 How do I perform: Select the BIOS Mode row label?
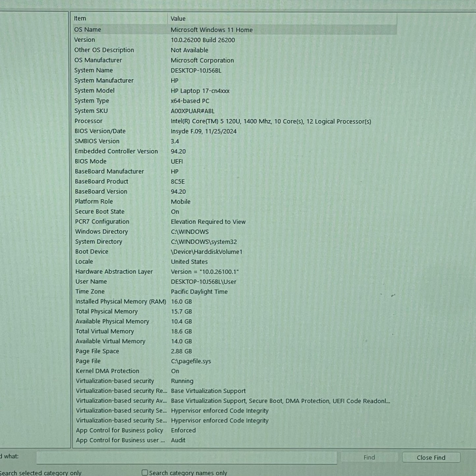tap(91, 161)
